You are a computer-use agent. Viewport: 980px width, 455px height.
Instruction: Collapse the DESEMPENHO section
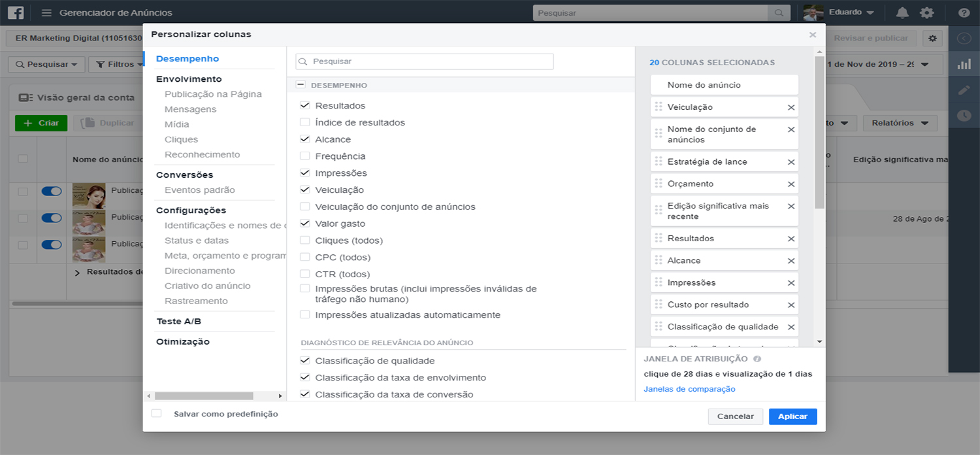pos(301,85)
